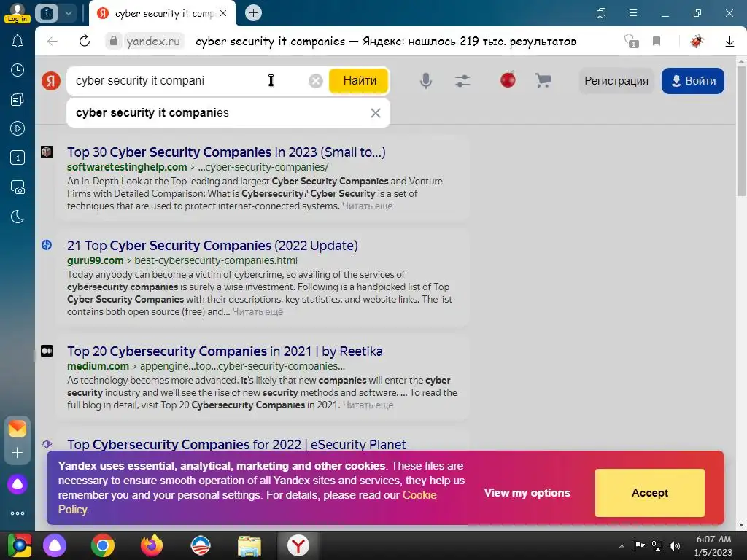Open notifications bell in sidebar
Image resolution: width=747 pixels, height=560 pixels.
(x=18, y=42)
